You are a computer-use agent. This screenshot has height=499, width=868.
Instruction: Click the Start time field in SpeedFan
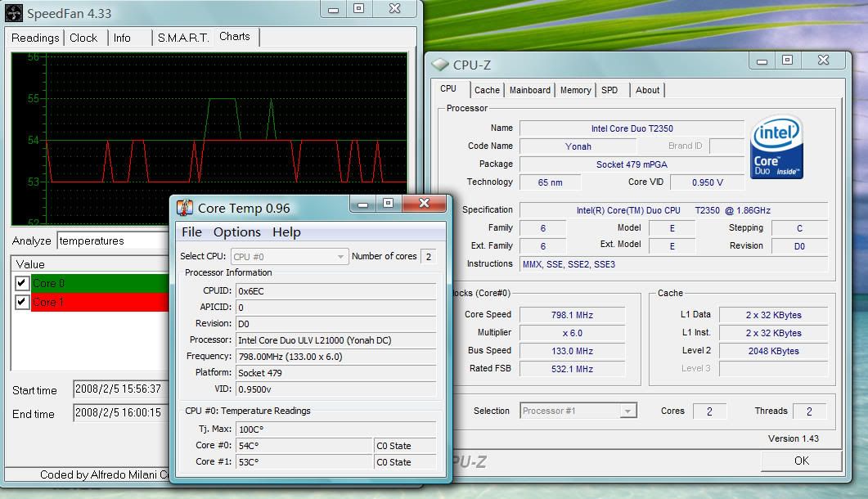click(x=120, y=389)
